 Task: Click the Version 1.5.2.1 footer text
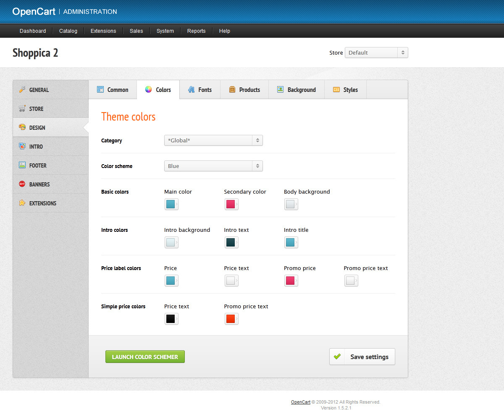coord(336,408)
